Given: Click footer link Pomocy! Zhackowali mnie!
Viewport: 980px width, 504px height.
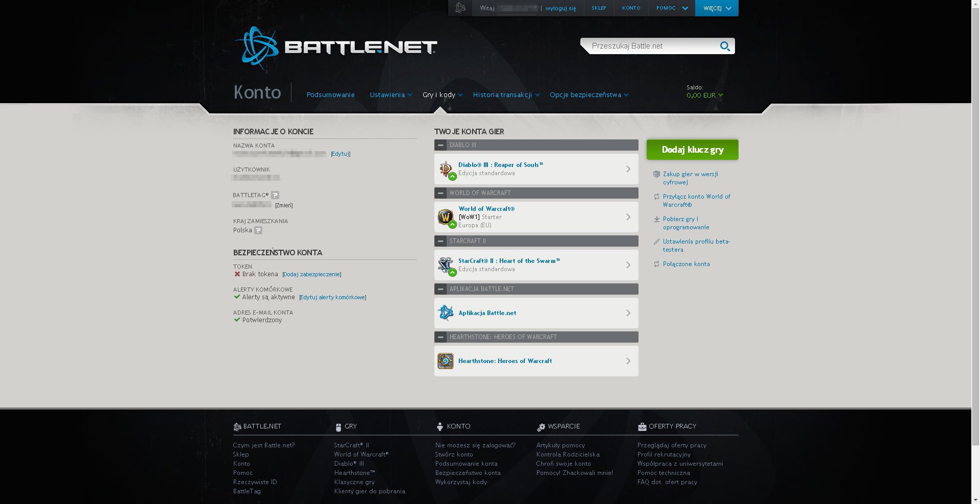Looking at the screenshot, I should click(x=574, y=473).
